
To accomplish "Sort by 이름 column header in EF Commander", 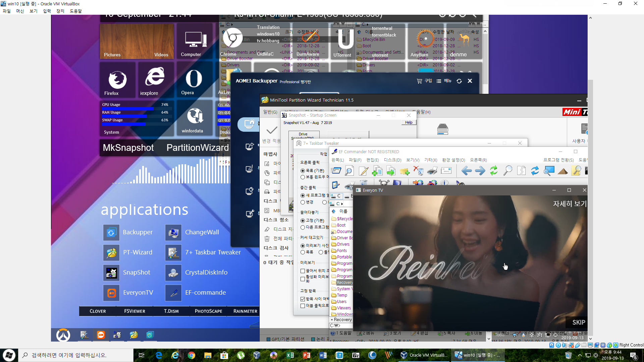I will pos(343,212).
